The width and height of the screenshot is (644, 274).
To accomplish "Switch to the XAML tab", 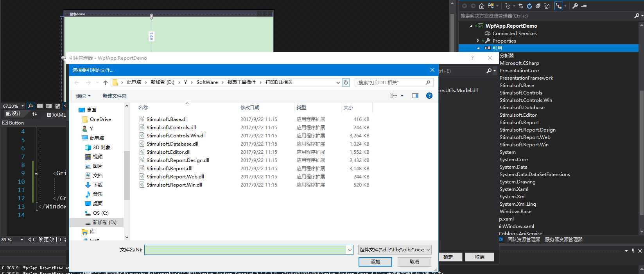I will [56, 115].
